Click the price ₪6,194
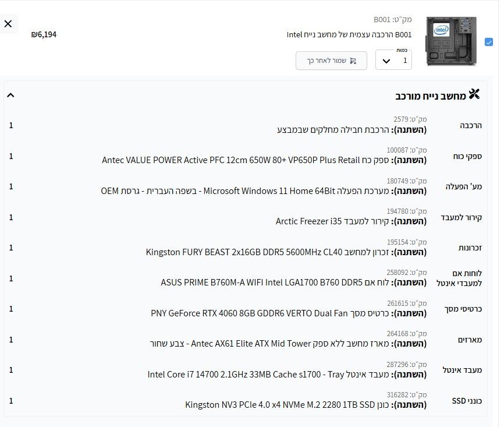504x427 pixels. (44, 34)
